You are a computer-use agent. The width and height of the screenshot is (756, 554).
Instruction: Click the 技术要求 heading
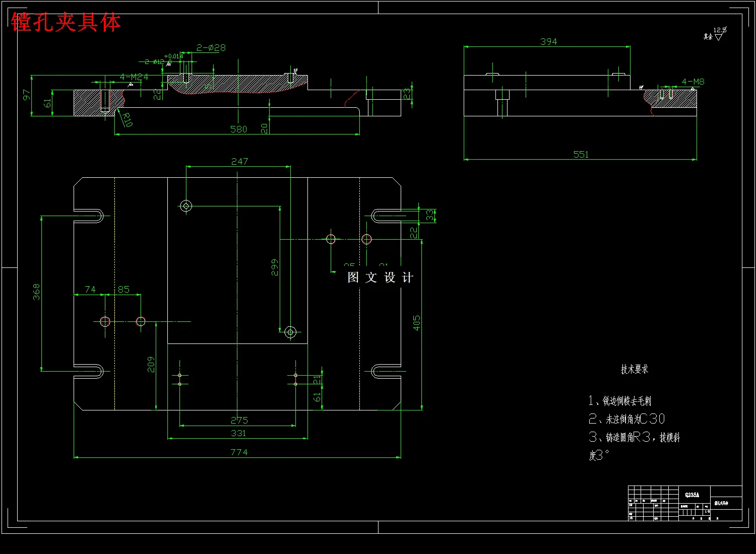[x=635, y=369]
